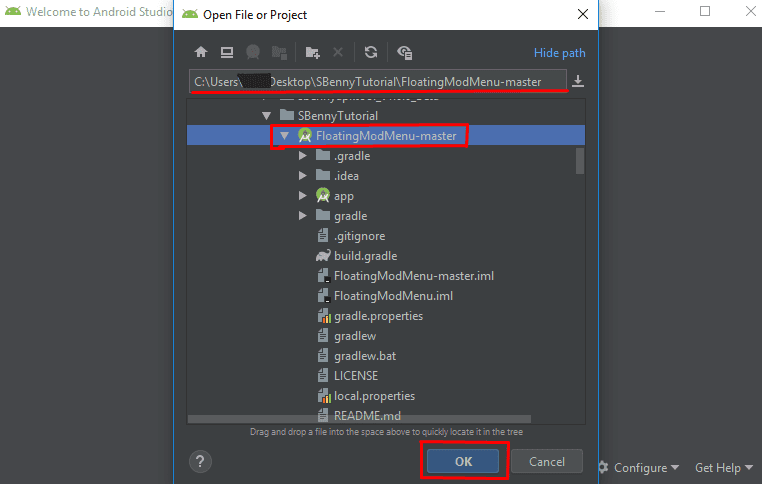The height and width of the screenshot is (484, 762).
Task: Select the local.properties file
Action: click(x=374, y=396)
